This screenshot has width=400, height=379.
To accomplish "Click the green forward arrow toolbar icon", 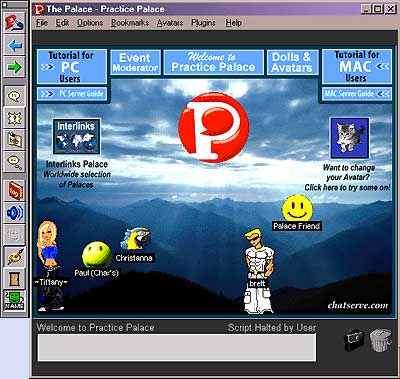I will click(x=15, y=67).
